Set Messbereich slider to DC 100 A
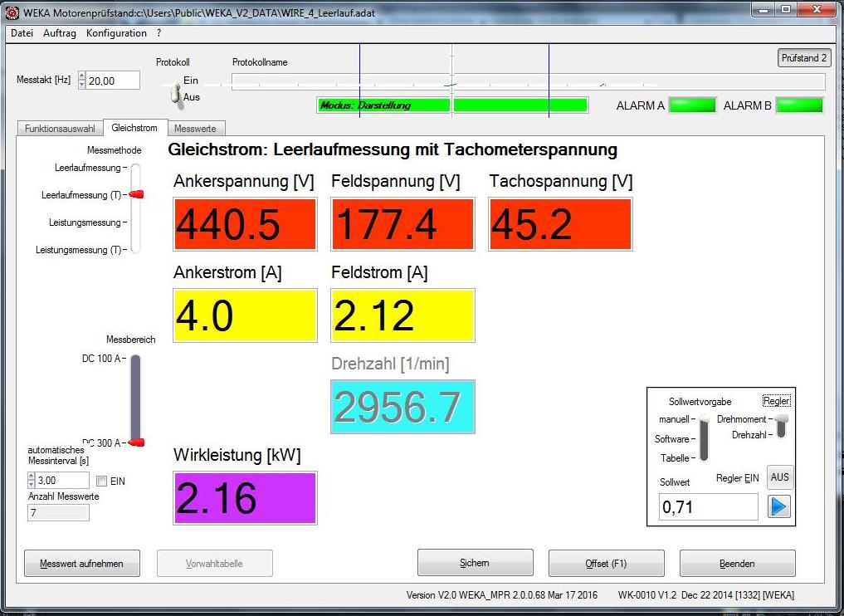This screenshot has width=844, height=616. pos(135,359)
